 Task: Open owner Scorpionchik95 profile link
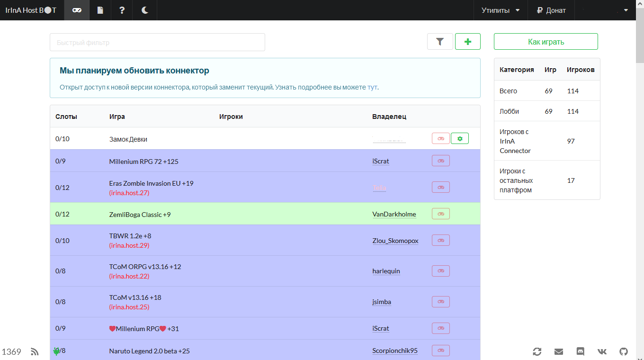click(395, 351)
